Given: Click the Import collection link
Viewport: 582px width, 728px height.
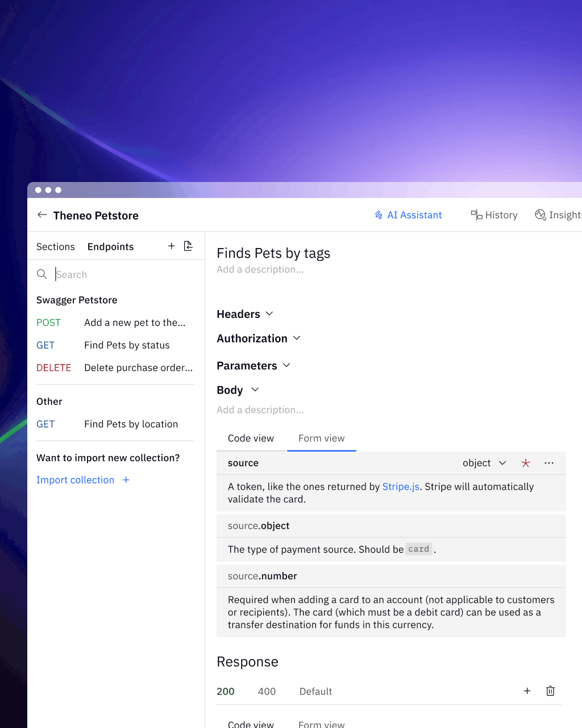Looking at the screenshot, I should pos(75,480).
